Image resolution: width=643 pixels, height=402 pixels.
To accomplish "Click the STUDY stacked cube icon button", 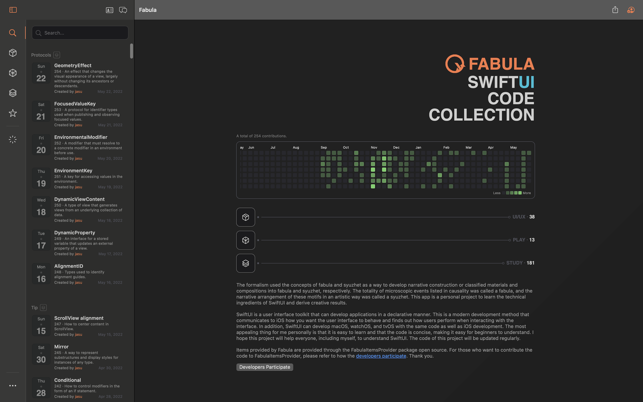I will (x=246, y=263).
